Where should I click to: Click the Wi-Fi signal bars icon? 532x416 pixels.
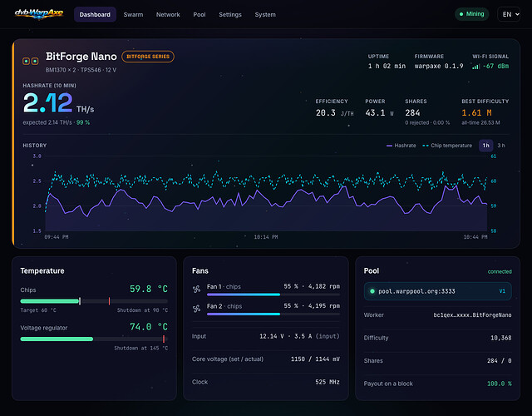tap(475, 67)
